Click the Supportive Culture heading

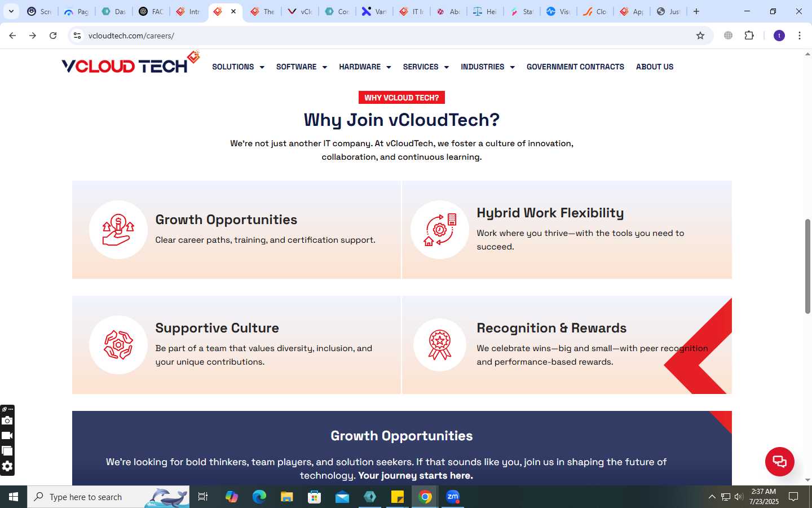click(x=217, y=328)
